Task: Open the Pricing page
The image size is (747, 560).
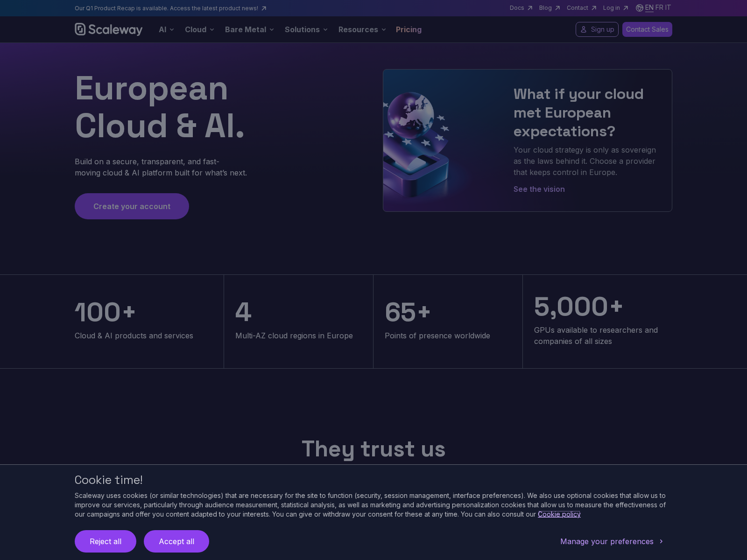Action: click(409, 29)
